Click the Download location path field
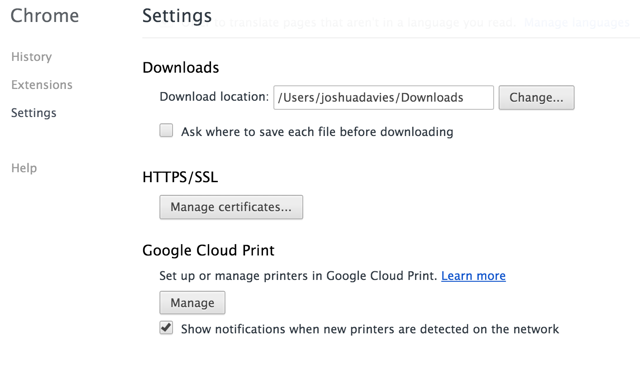The width and height of the screenshot is (640, 368). tap(383, 98)
